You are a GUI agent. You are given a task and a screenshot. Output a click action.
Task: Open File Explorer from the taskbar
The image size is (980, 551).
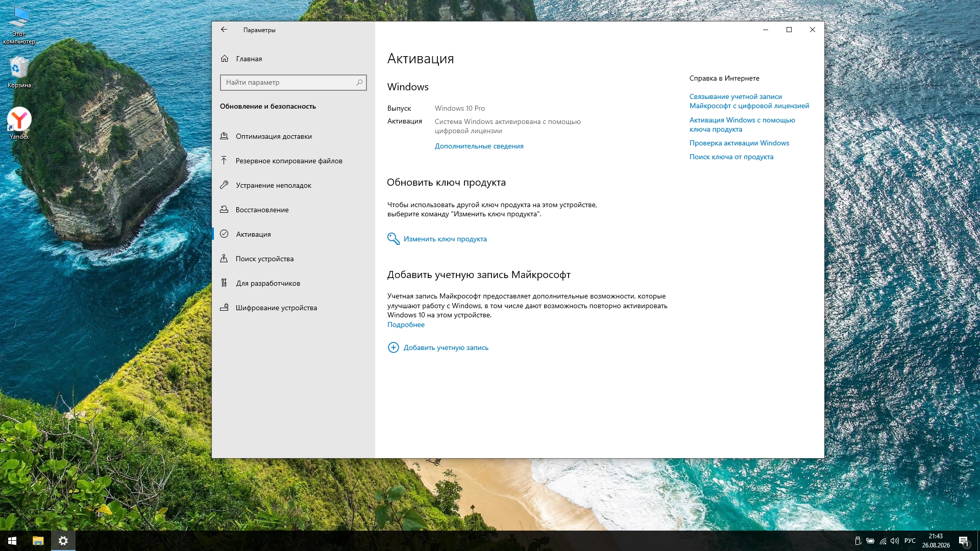tap(38, 541)
